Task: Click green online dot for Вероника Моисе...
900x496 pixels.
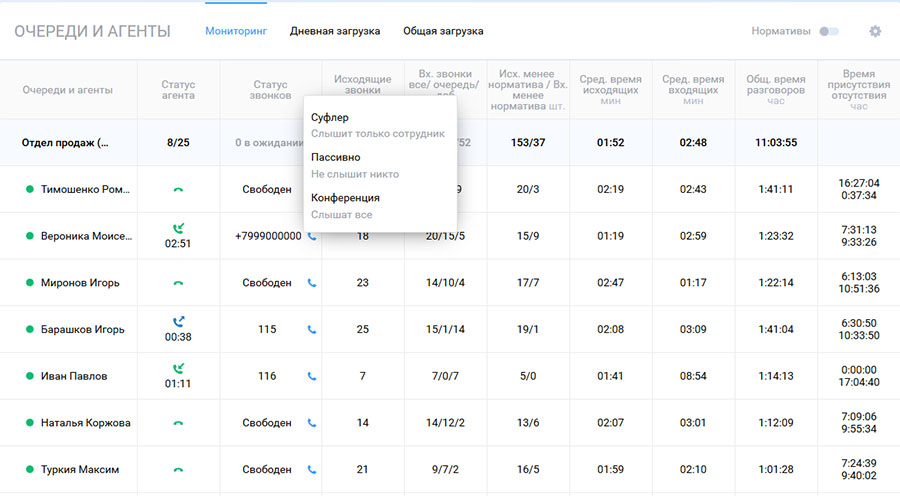Action: (30, 236)
